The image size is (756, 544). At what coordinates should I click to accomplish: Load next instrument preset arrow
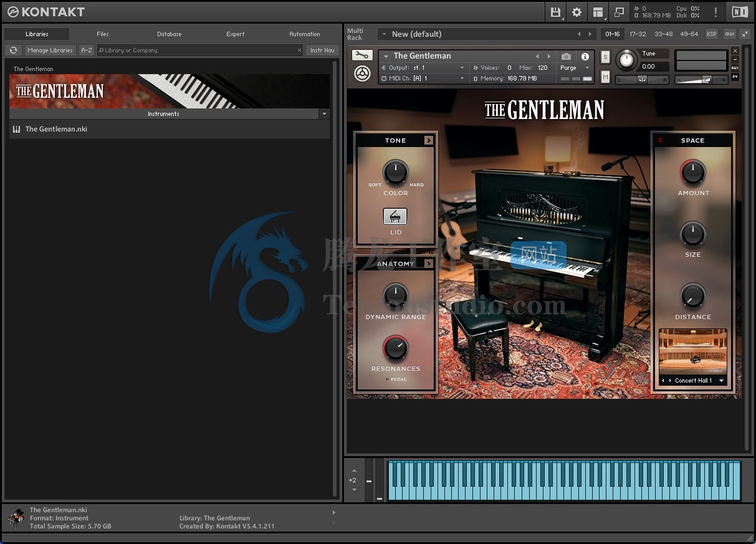coord(548,56)
